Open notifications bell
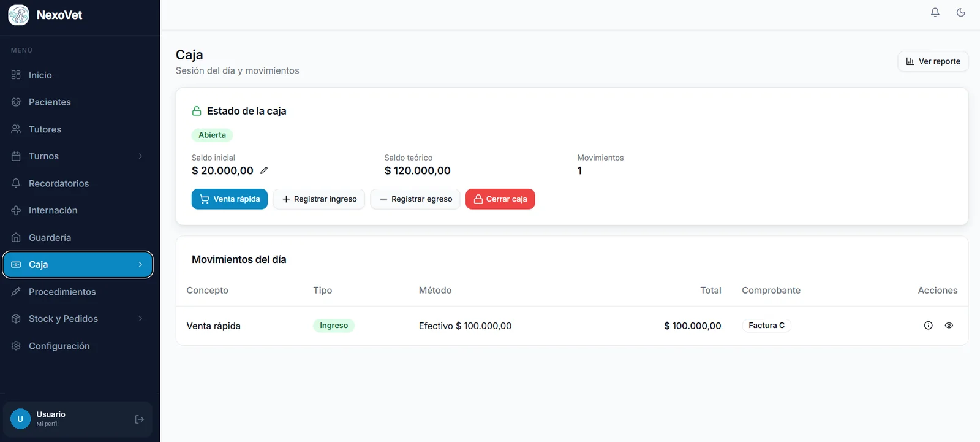This screenshot has height=442, width=980. [x=935, y=12]
